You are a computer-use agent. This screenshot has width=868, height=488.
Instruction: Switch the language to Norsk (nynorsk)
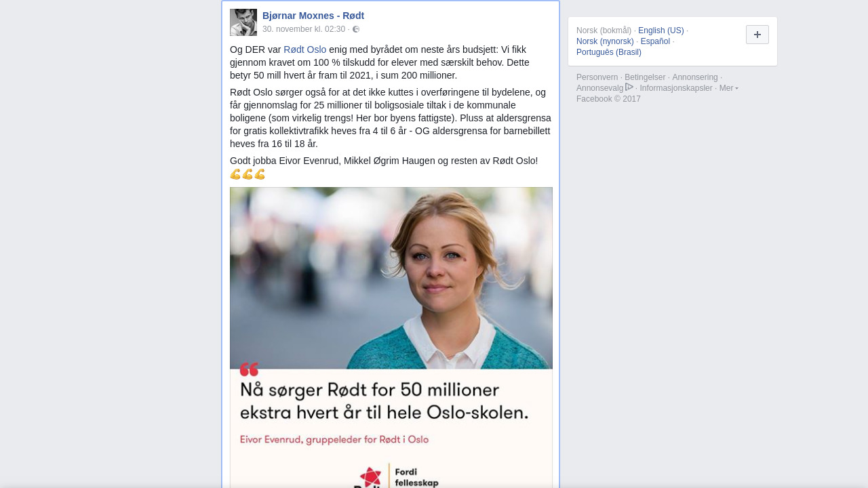pyautogui.click(x=605, y=41)
